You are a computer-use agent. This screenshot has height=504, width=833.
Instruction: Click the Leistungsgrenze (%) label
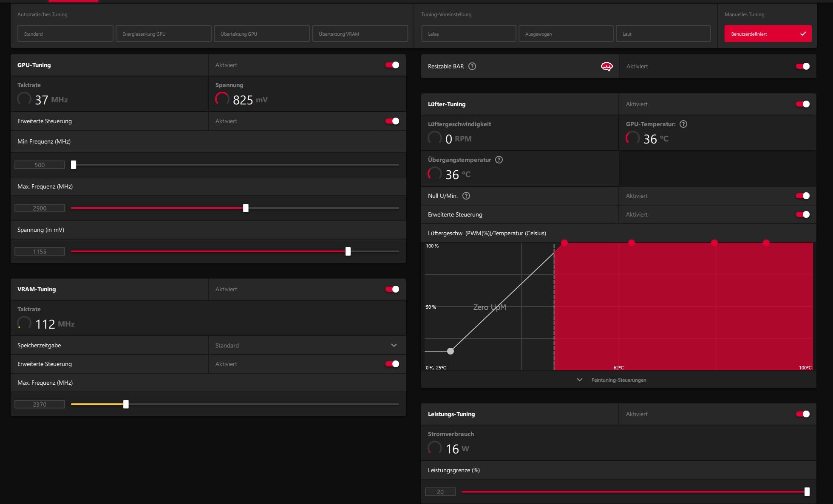click(454, 470)
